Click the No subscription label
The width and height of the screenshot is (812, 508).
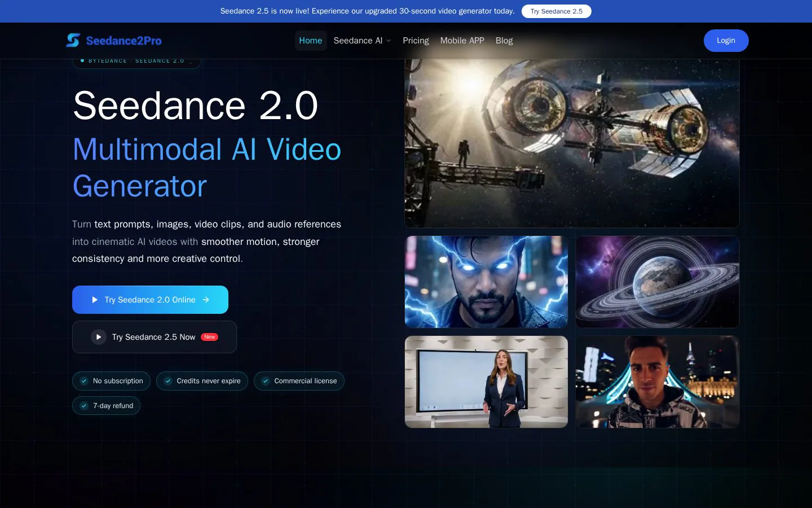(x=118, y=381)
